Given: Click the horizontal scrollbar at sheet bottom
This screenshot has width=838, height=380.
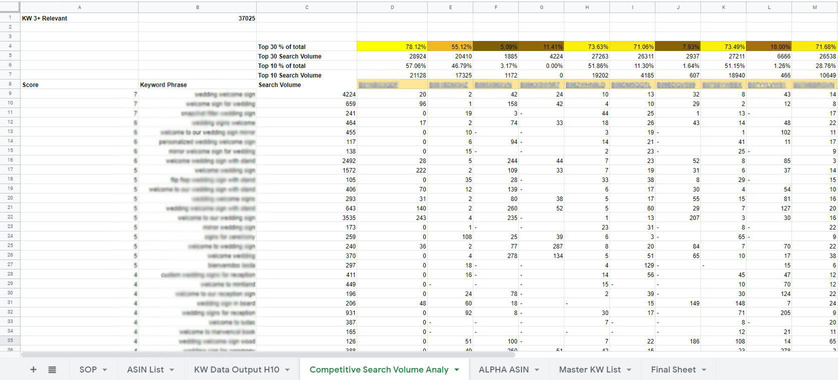Looking at the screenshot, I should point(268,354).
